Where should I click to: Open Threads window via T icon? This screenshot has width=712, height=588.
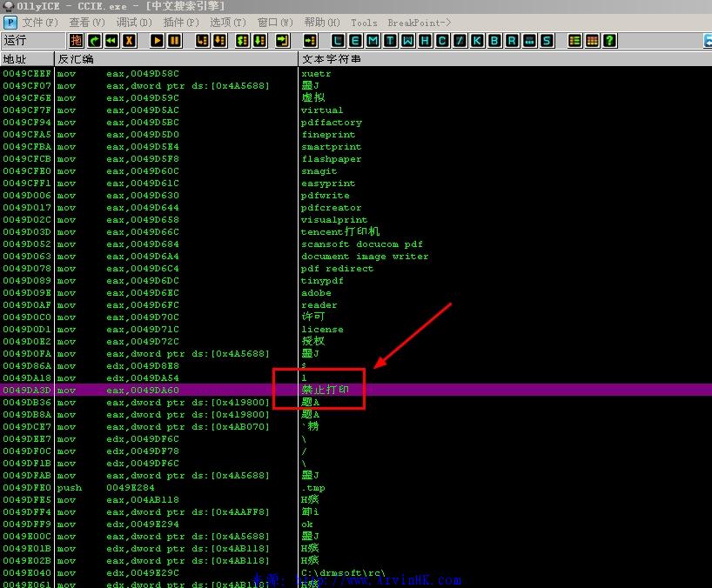tap(390, 41)
